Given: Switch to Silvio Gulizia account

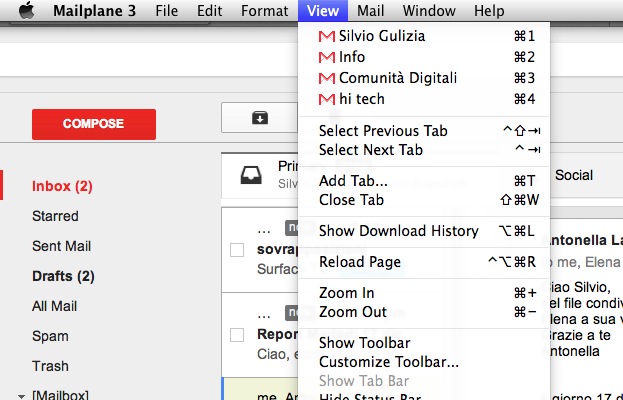Looking at the screenshot, I should click(424, 36).
